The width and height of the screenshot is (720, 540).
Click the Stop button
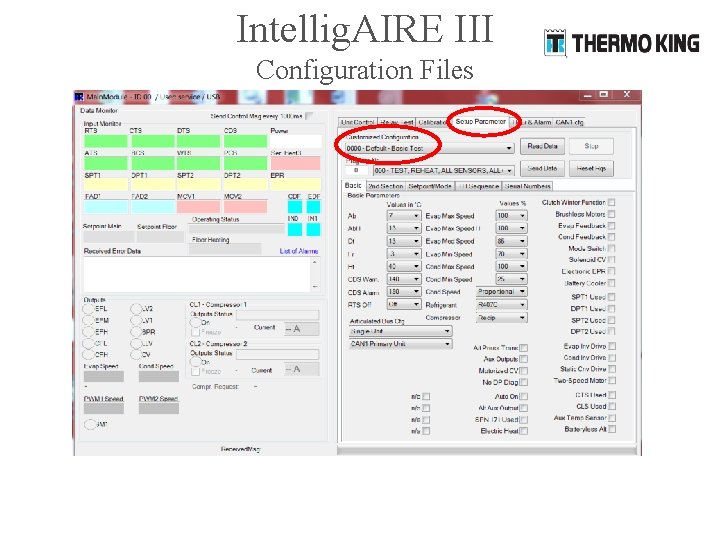pos(591,146)
